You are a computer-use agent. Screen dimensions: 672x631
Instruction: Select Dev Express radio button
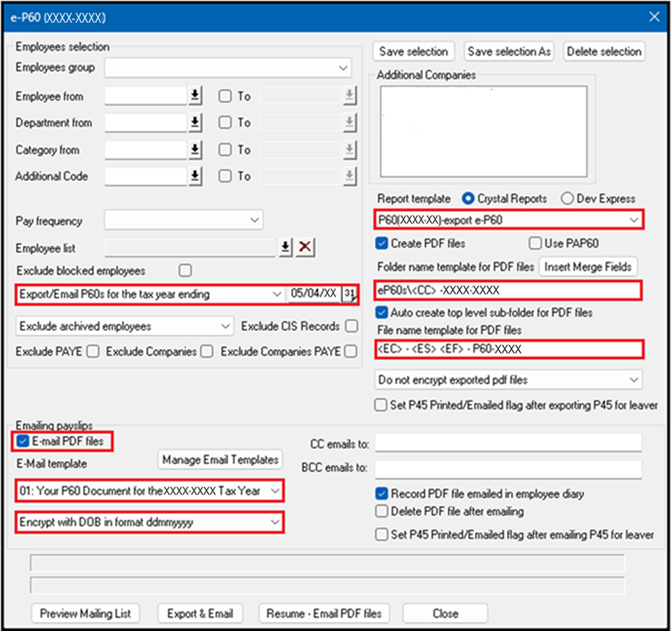(x=567, y=199)
